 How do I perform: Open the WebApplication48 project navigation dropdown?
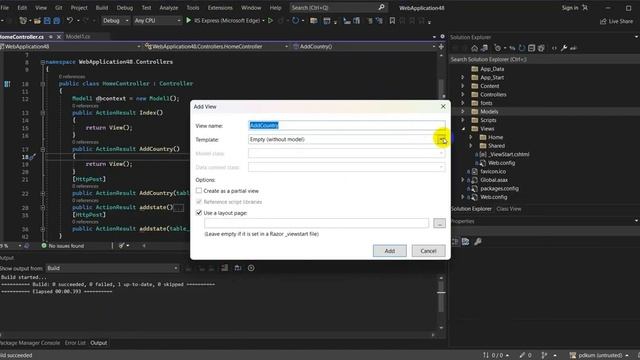tap(70, 47)
